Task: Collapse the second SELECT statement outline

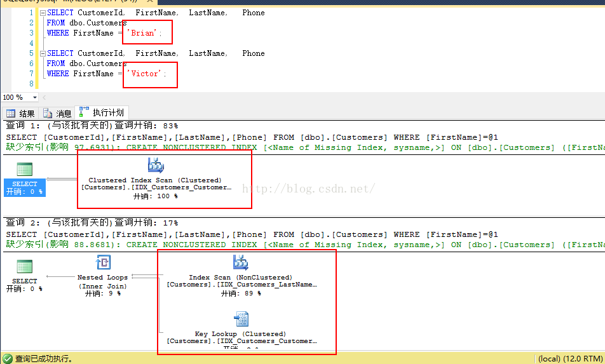Action: pos(43,53)
